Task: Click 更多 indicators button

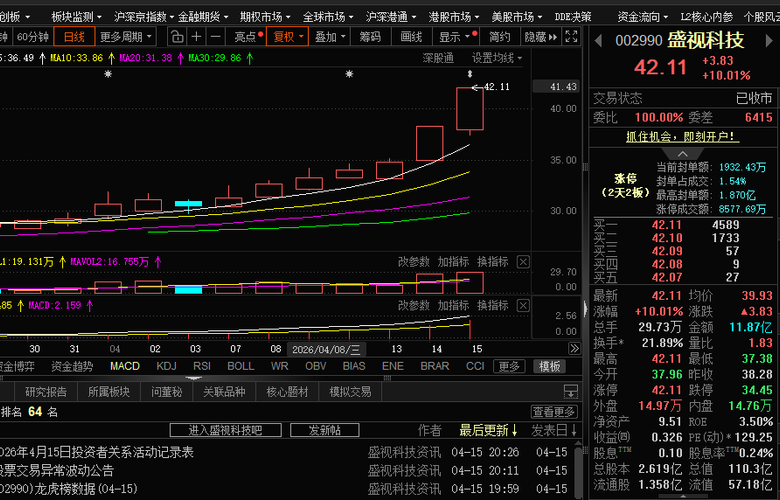Action: [x=509, y=367]
